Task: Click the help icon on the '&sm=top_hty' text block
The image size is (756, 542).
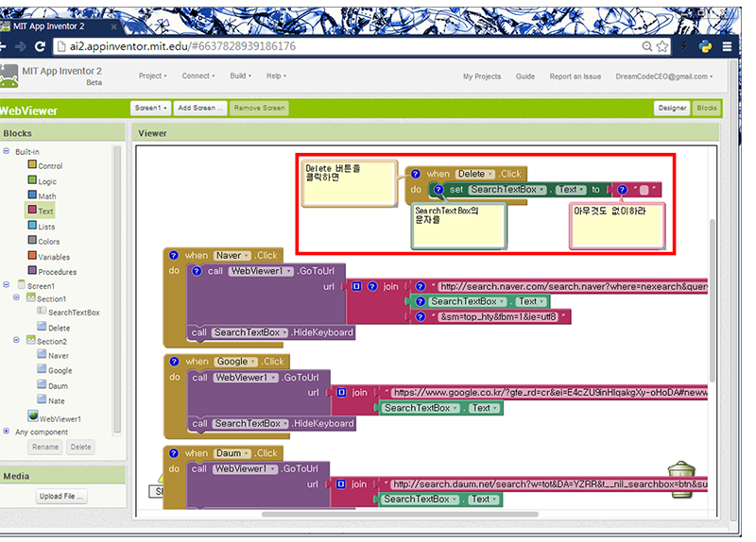Action: [420, 316]
